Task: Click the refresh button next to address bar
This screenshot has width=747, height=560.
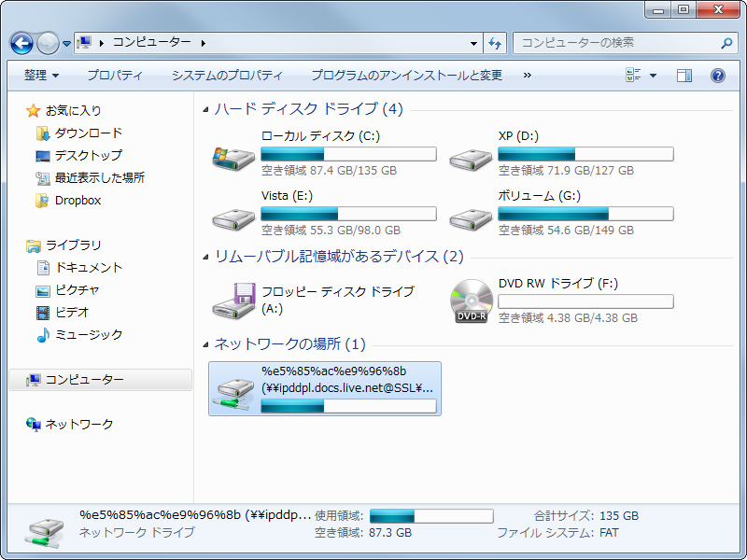Action: click(x=495, y=43)
